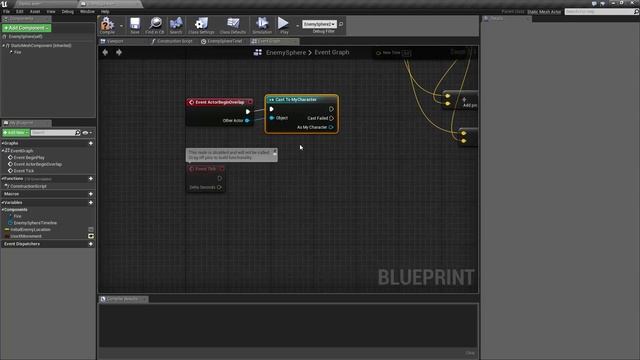
Task: Open the Edit menu
Action: (x=20, y=11)
